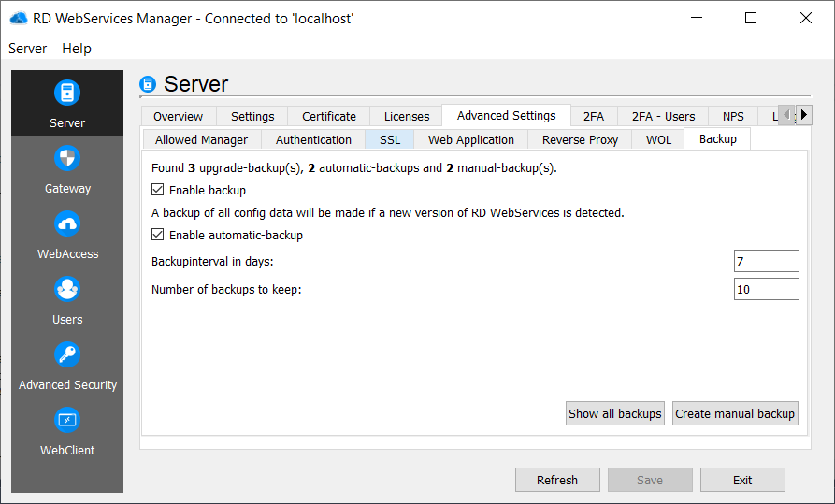This screenshot has width=835, height=504.
Task: Disable the Enable backup checkbox
Action: coord(158,190)
